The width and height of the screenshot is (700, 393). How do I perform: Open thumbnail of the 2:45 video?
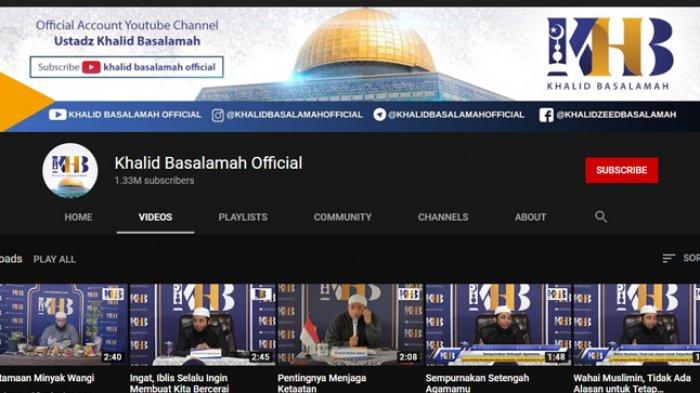(x=202, y=324)
